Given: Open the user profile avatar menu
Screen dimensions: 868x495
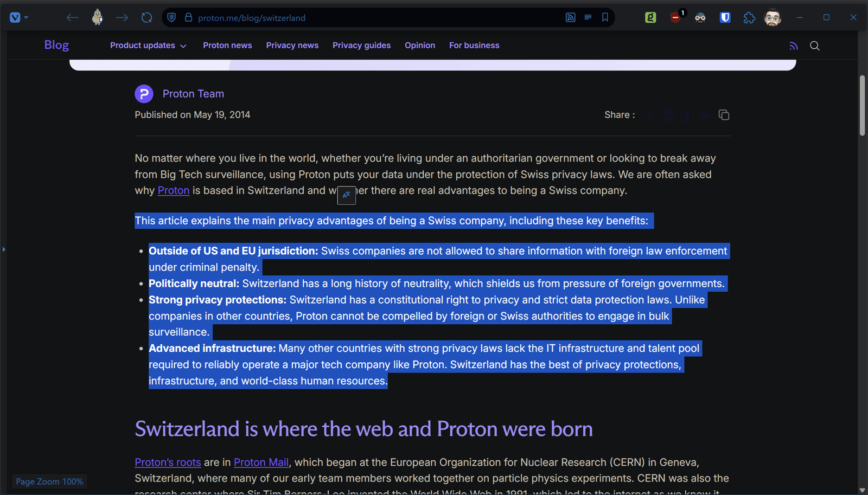Looking at the screenshot, I should point(773,18).
